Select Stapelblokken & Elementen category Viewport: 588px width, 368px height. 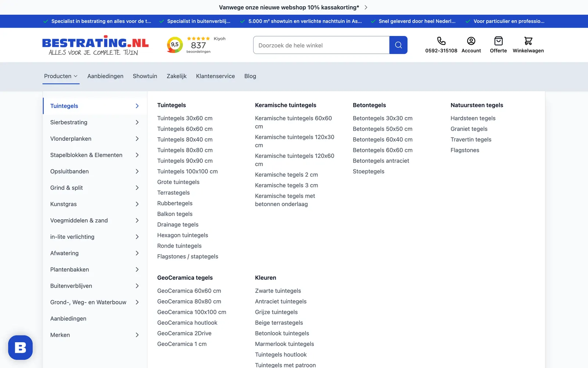coord(95,155)
